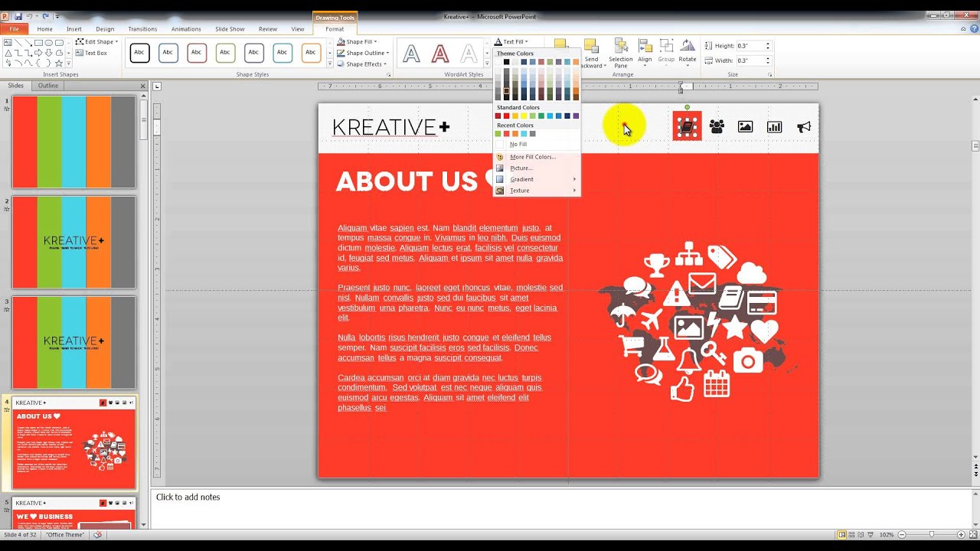Select the oval shape in Insert Shapes
Screen dimensions: 980x551
[48, 43]
